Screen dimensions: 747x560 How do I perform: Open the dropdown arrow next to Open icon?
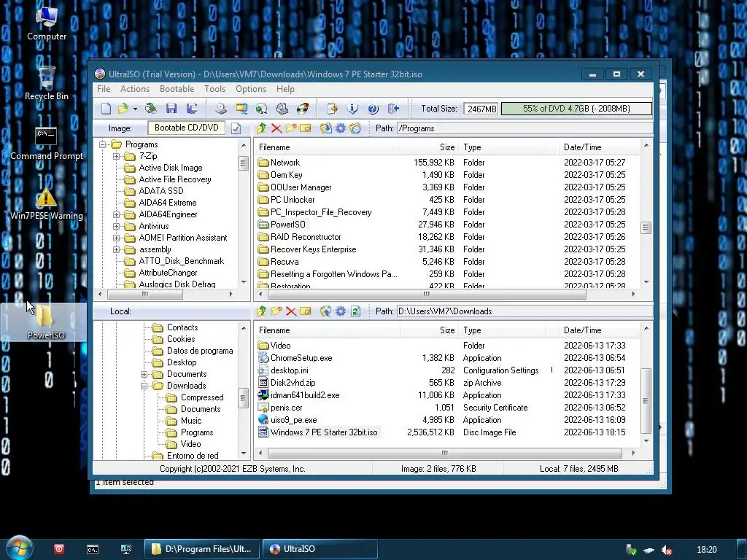click(135, 109)
